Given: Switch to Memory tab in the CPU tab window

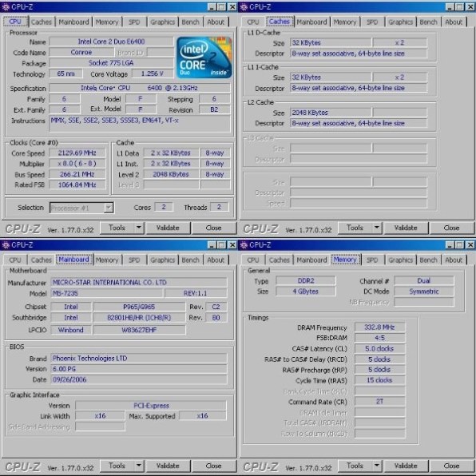Looking at the screenshot, I should pyautogui.click(x=107, y=22).
